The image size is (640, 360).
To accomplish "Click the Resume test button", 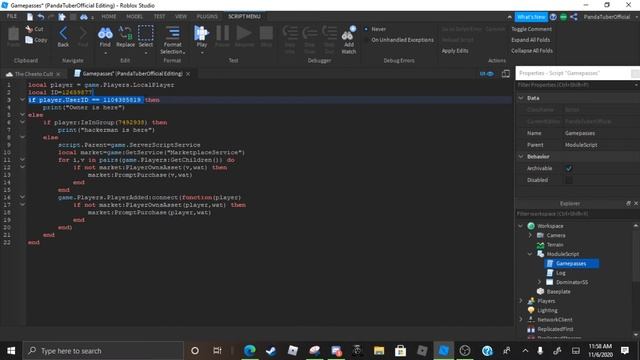I will [244, 33].
